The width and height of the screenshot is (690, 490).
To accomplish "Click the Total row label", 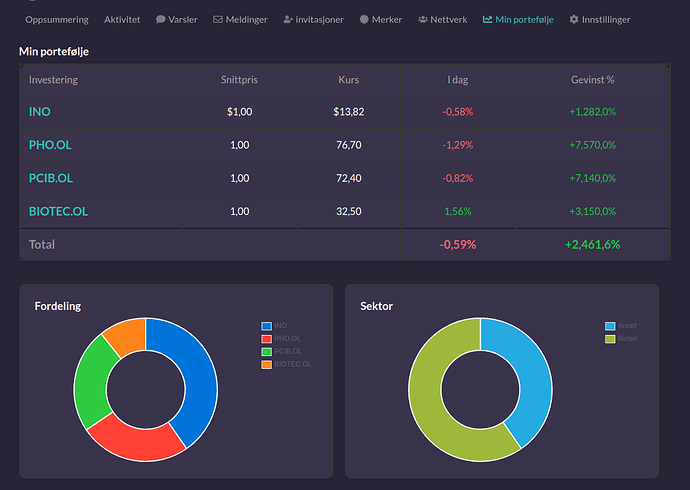I will point(42,245).
